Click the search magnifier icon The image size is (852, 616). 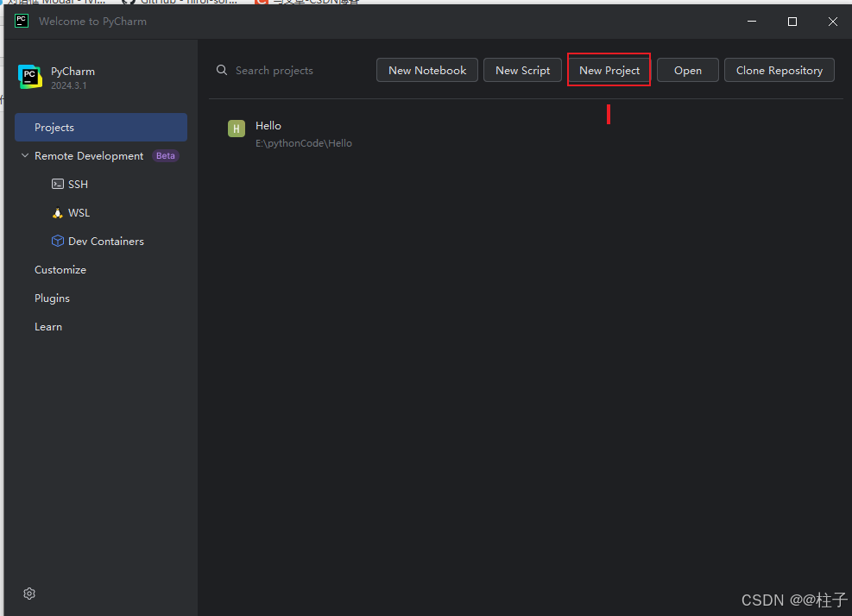coord(222,70)
